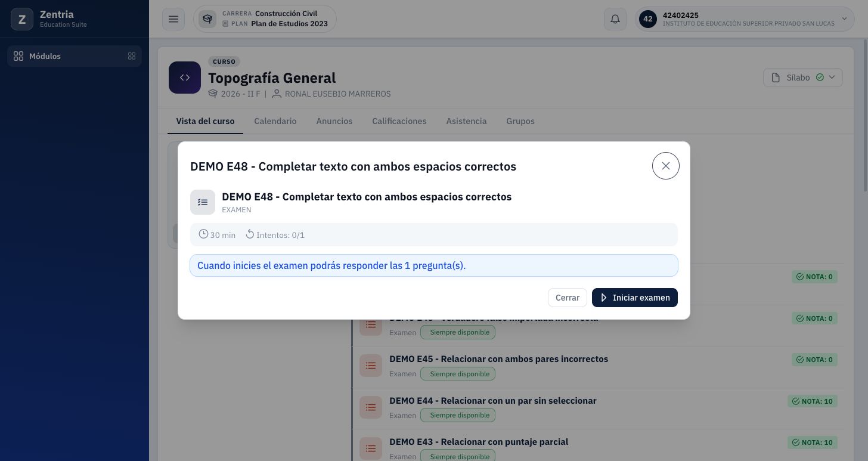Click Siempre disponible tag under DEMO E44
The width and height of the screenshot is (868, 461).
click(458, 415)
